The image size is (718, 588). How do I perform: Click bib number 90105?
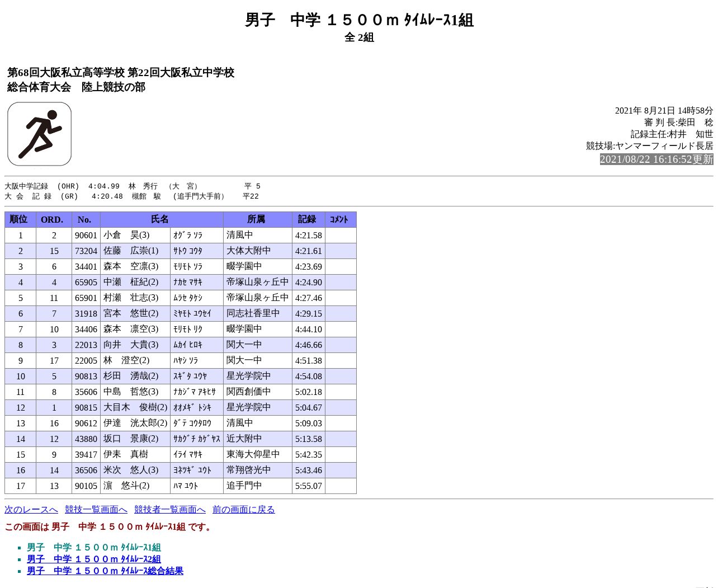tap(86, 486)
